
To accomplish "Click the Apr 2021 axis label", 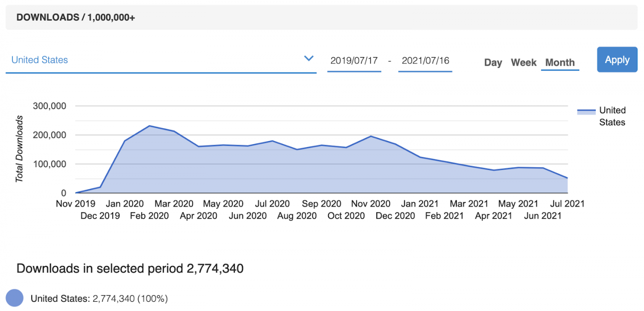I will click(x=494, y=215).
